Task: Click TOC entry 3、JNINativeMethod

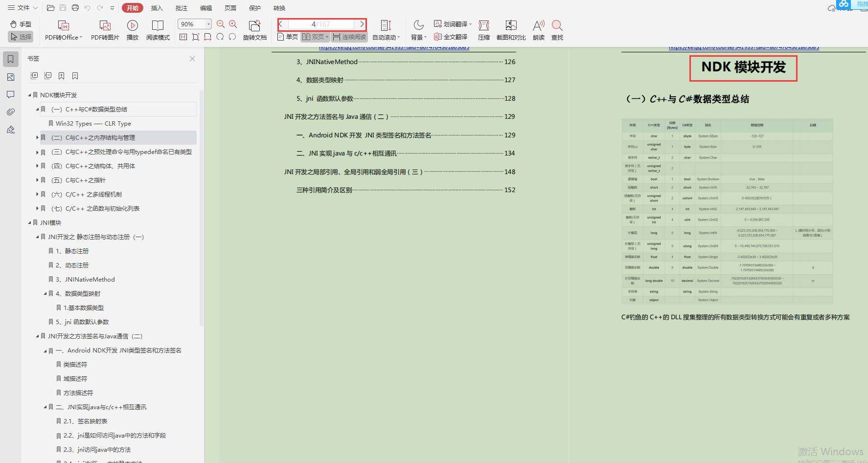Action: click(x=327, y=62)
